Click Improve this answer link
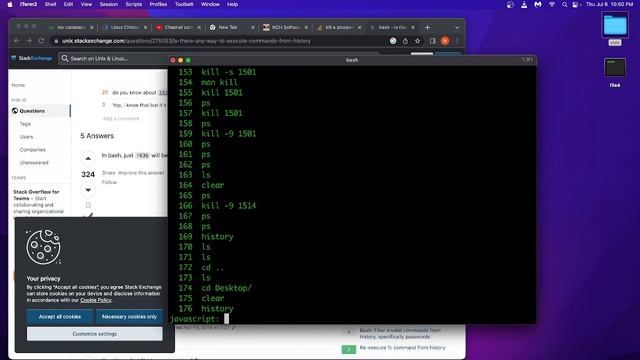The height and width of the screenshot is (360, 640). pos(141,173)
